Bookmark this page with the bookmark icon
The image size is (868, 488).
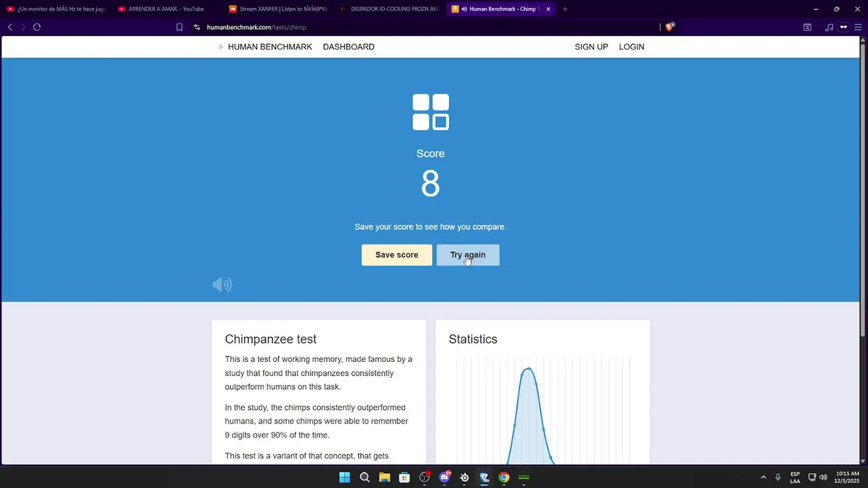click(x=179, y=27)
